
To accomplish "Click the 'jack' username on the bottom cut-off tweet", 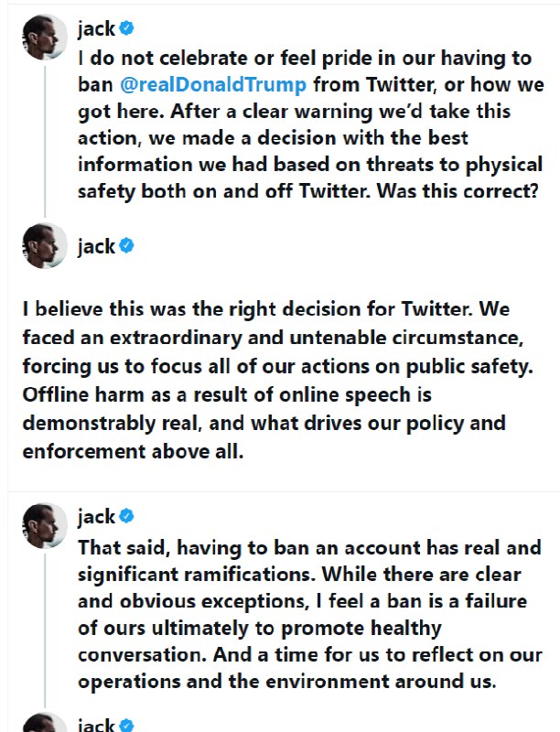I will coord(96,725).
